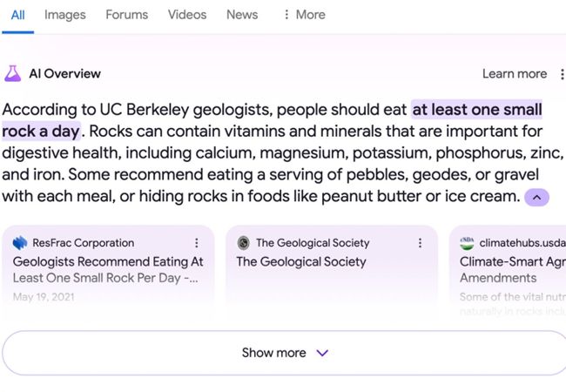This screenshot has height=392, width=566.
Task: Collapse the overview with the purple chevron button
Action: tap(536, 198)
